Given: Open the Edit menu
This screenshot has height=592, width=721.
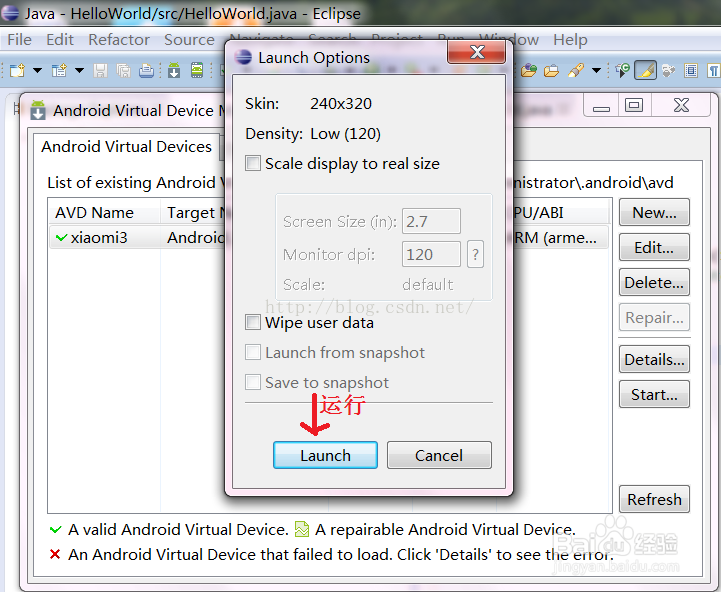Looking at the screenshot, I should [60, 40].
